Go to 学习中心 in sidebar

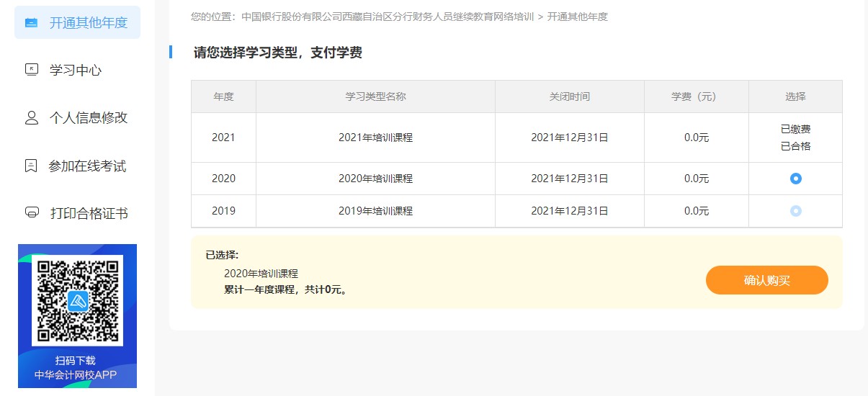77,70
